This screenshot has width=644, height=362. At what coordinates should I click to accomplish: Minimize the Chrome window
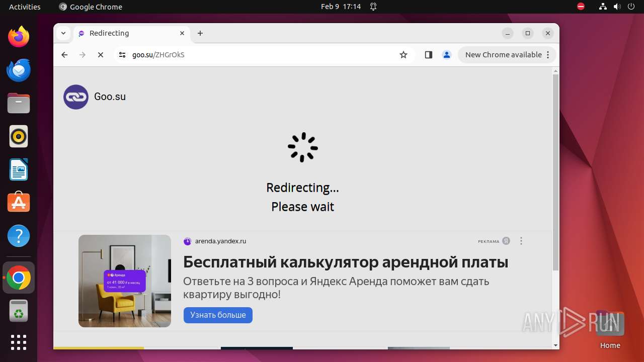pyautogui.click(x=508, y=33)
